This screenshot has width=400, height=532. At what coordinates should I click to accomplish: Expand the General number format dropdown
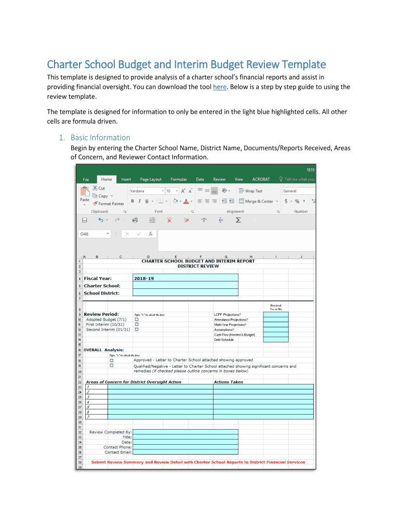(x=313, y=191)
